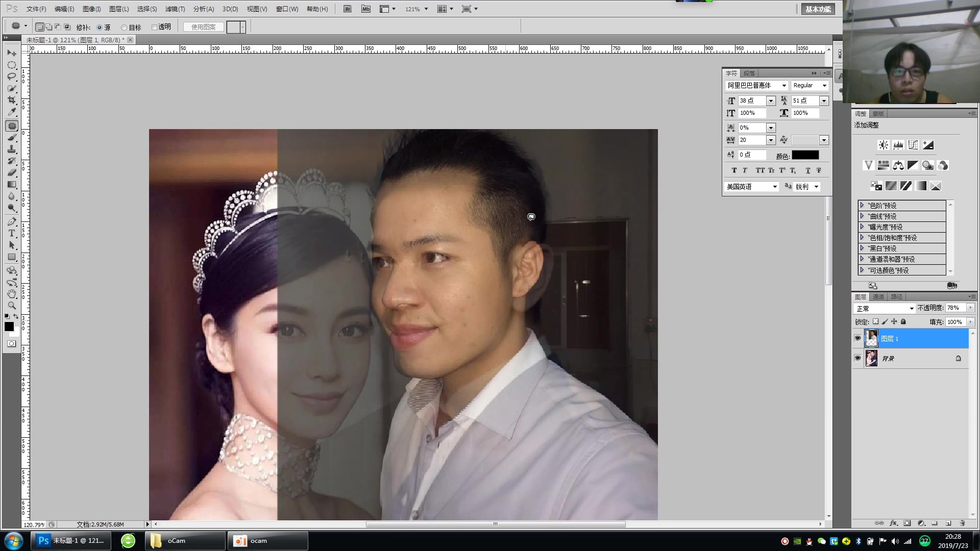Select the Eraser tool
This screenshot has width=980, height=551.
(x=12, y=173)
